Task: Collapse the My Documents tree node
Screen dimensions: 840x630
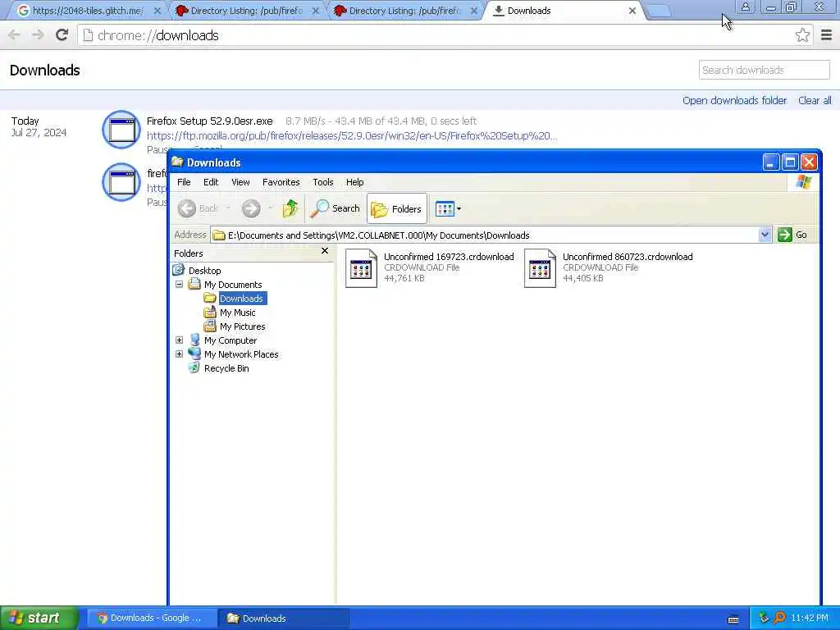Action: (179, 285)
